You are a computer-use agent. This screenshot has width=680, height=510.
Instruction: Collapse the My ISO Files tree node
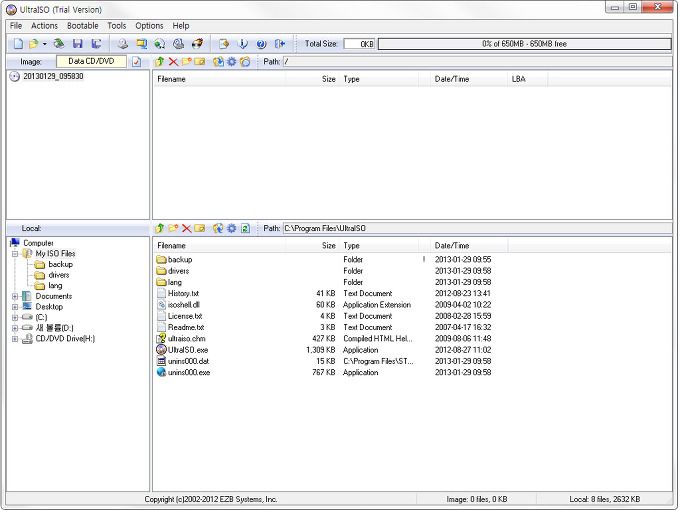[15, 254]
